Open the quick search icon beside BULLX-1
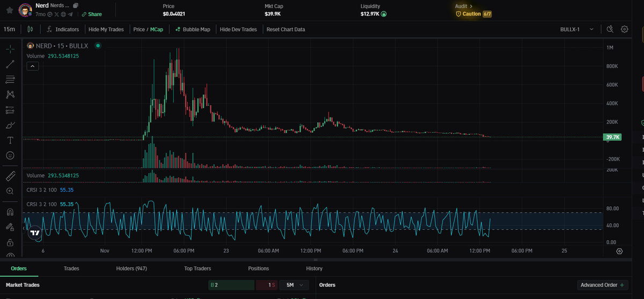This screenshot has height=299, width=644. [x=610, y=30]
